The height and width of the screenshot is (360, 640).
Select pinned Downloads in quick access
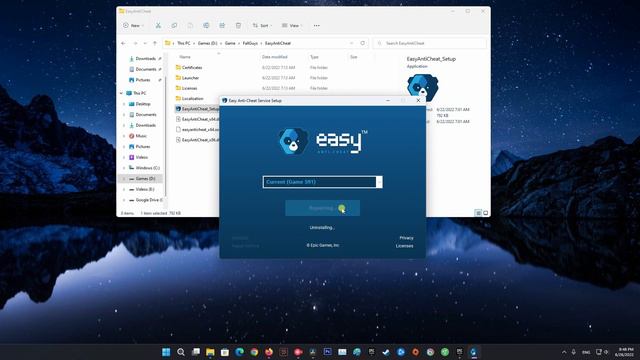coord(145,59)
